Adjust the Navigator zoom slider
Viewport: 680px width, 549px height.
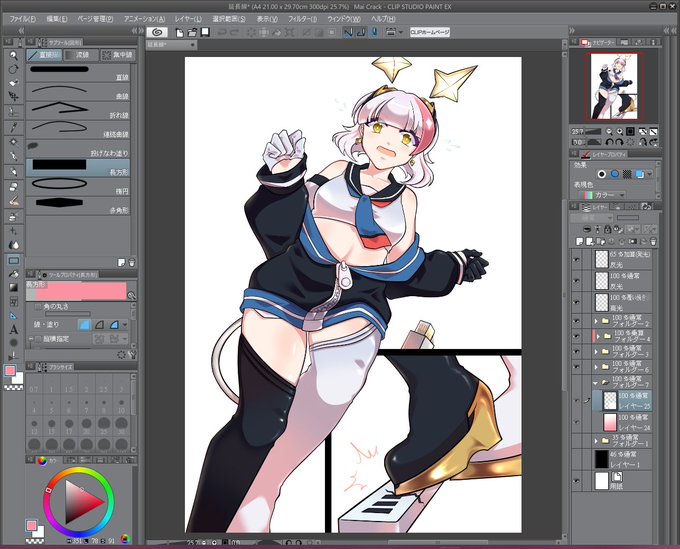tap(593, 131)
